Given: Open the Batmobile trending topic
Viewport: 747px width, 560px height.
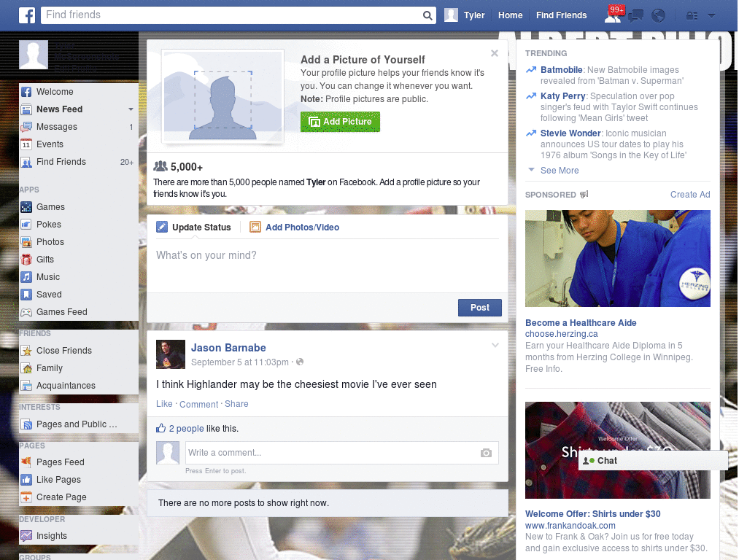Looking at the screenshot, I should (x=561, y=70).
